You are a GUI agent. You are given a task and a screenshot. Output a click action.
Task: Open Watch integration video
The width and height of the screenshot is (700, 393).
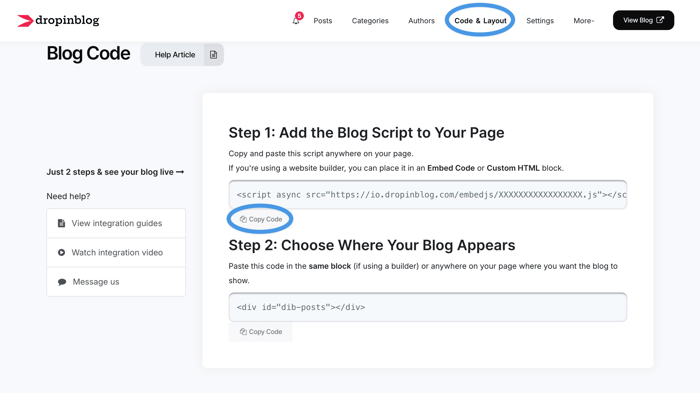(116, 252)
